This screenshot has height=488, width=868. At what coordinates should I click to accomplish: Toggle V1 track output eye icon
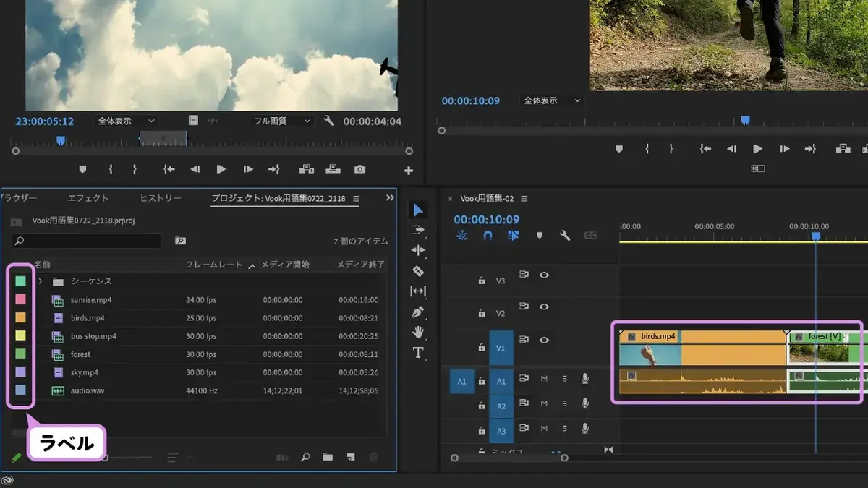[x=545, y=340]
